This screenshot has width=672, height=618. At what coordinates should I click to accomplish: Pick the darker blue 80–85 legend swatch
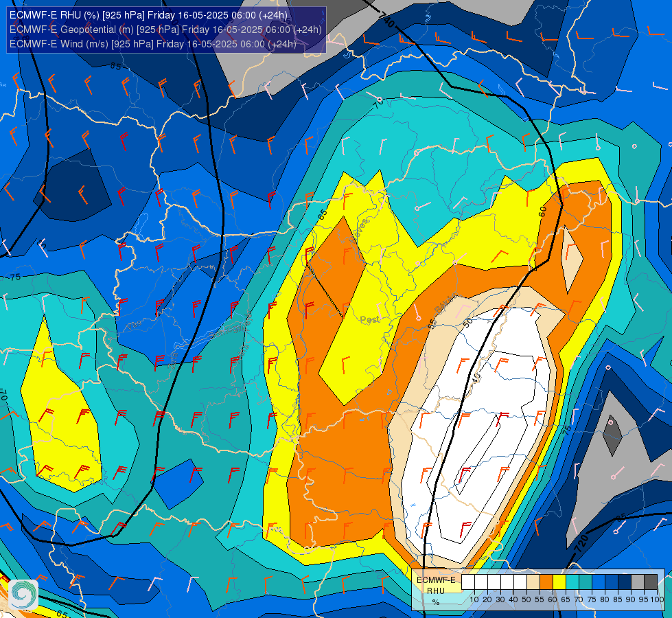pos(612,582)
